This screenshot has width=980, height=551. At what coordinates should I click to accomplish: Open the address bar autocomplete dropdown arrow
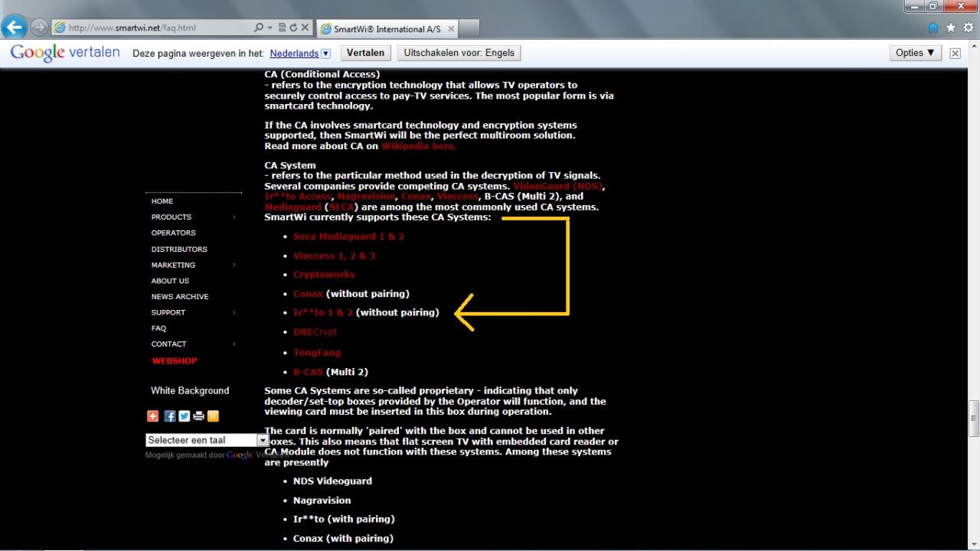pos(270,28)
